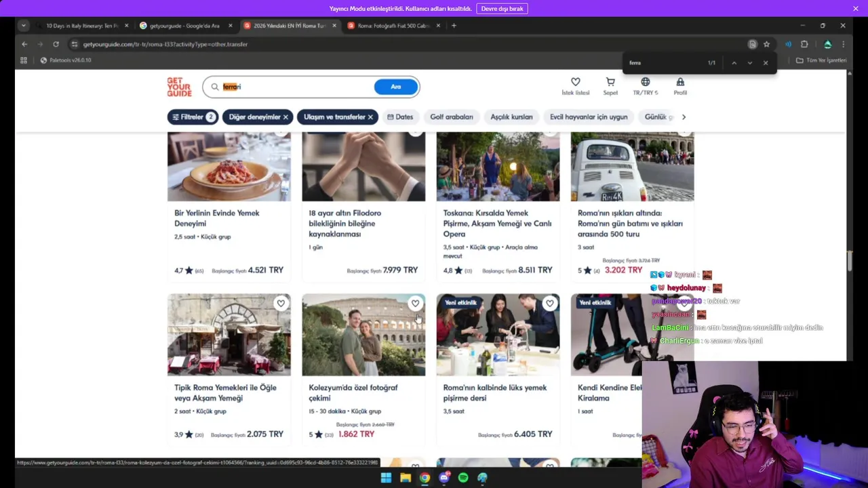Open the TR/TRY language globe icon

coord(646,82)
